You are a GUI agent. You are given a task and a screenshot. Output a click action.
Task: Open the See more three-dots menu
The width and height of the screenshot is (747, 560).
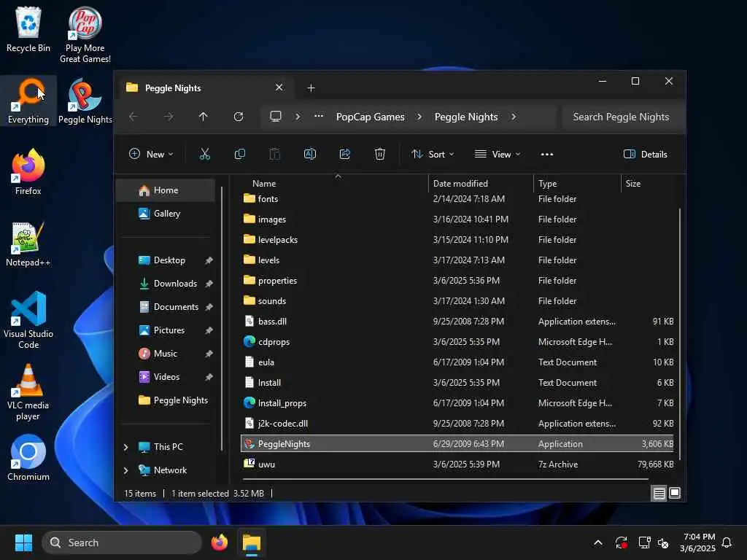click(x=547, y=155)
